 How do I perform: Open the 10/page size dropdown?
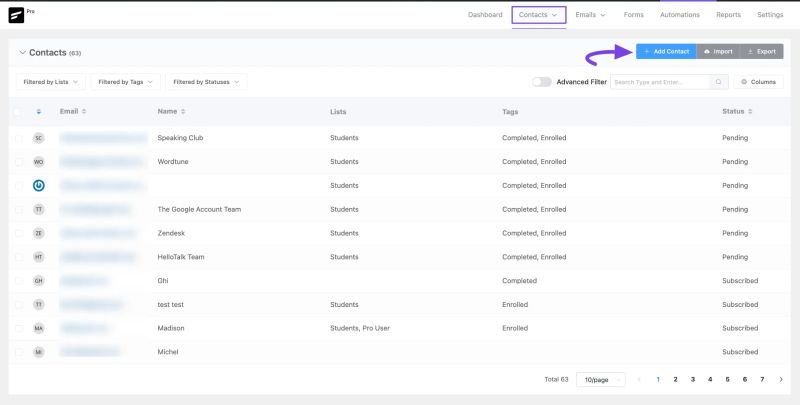pos(601,379)
